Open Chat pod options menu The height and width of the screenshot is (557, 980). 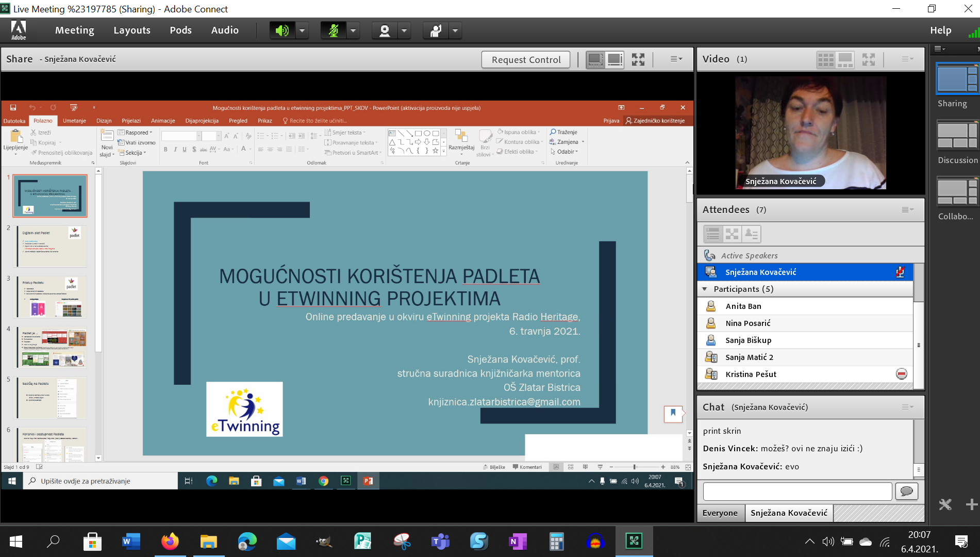(907, 407)
